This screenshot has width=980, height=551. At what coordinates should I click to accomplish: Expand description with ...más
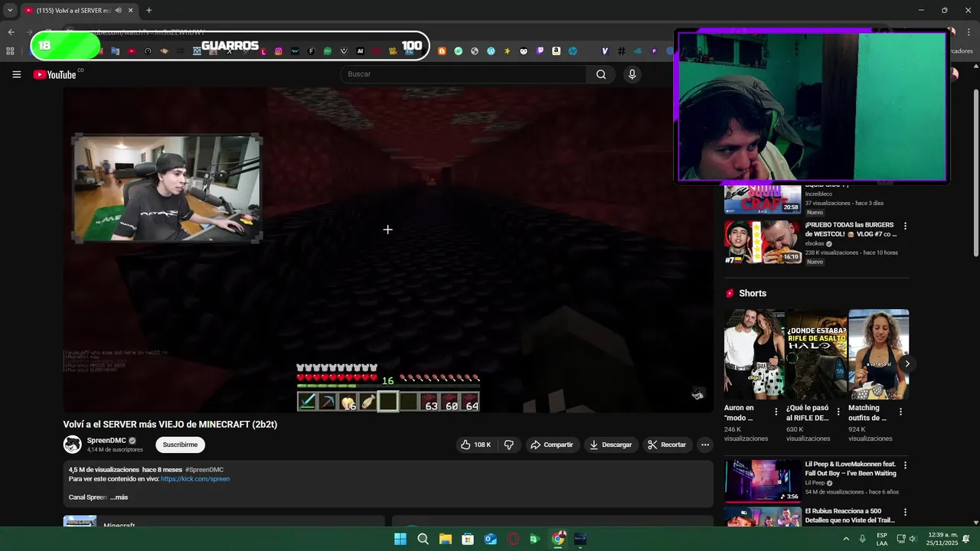pos(119,497)
